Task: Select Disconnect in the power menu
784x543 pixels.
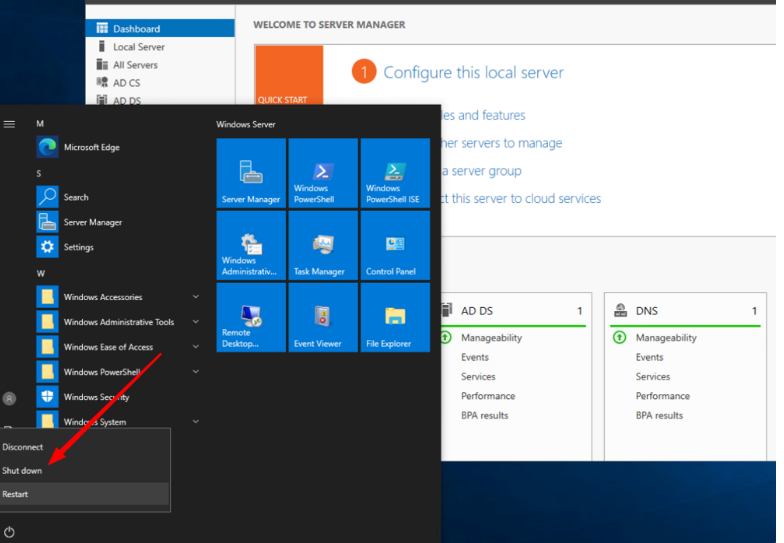Action: click(x=23, y=447)
